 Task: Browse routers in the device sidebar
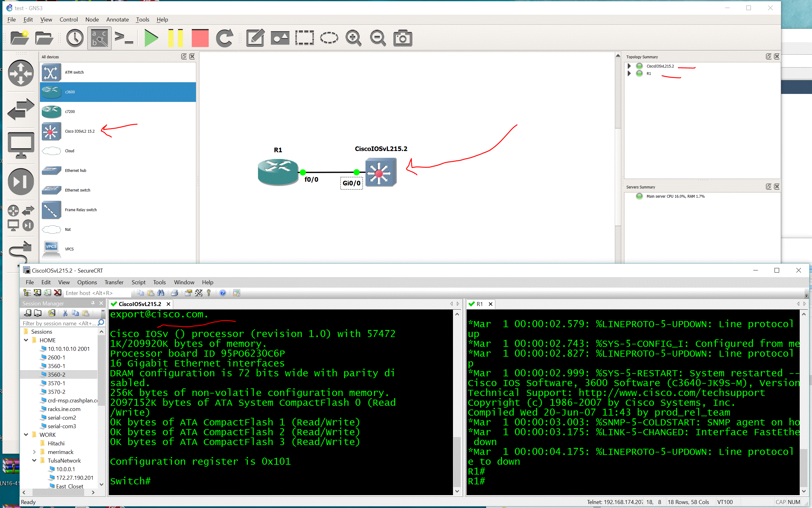click(x=21, y=73)
